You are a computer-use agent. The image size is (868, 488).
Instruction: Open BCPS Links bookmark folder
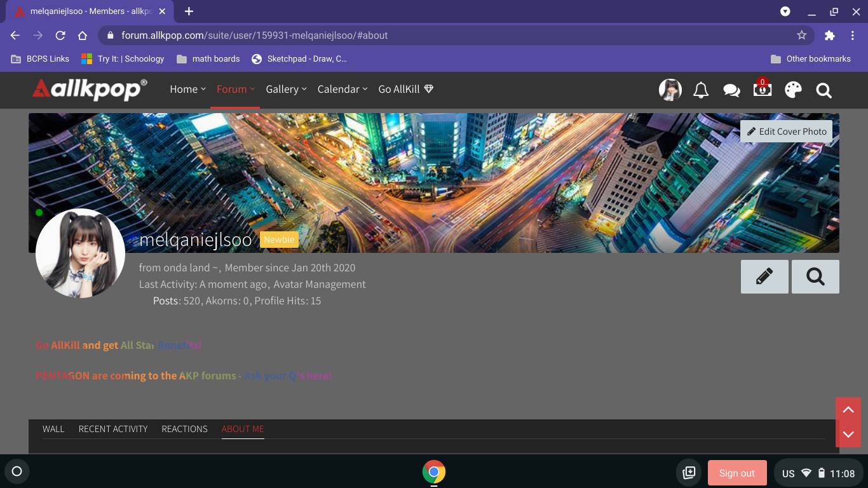pyautogui.click(x=40, y=58)
